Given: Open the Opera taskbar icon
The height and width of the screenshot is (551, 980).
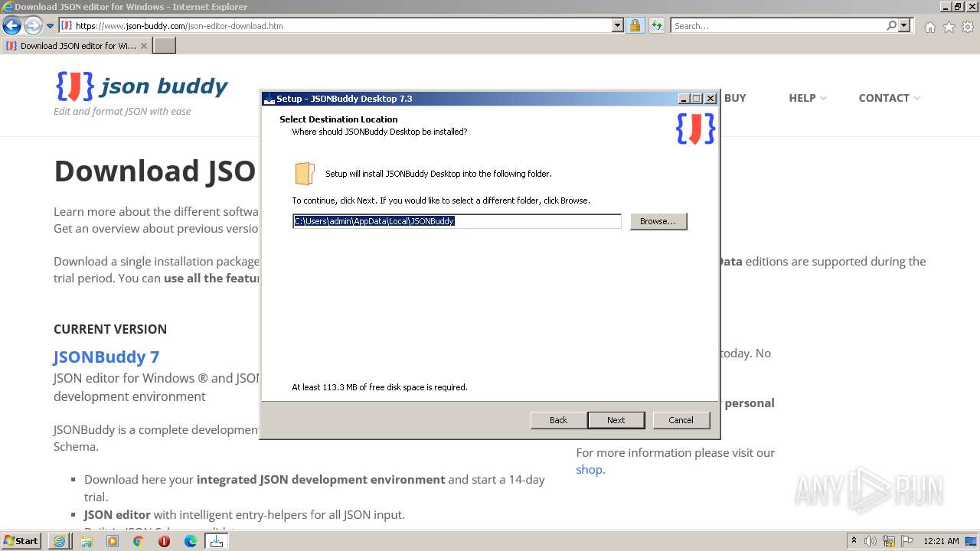Looking at the screenshot, I should point(165,541).
